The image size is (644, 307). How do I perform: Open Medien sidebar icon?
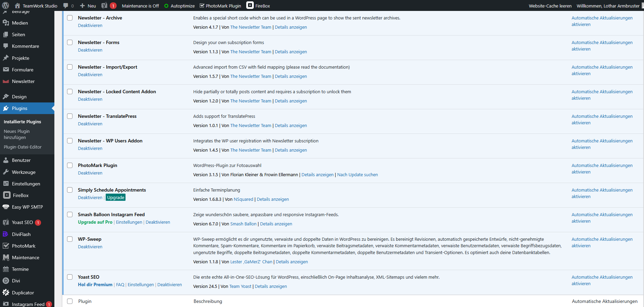pyautogui.click(x=6, y=23)
